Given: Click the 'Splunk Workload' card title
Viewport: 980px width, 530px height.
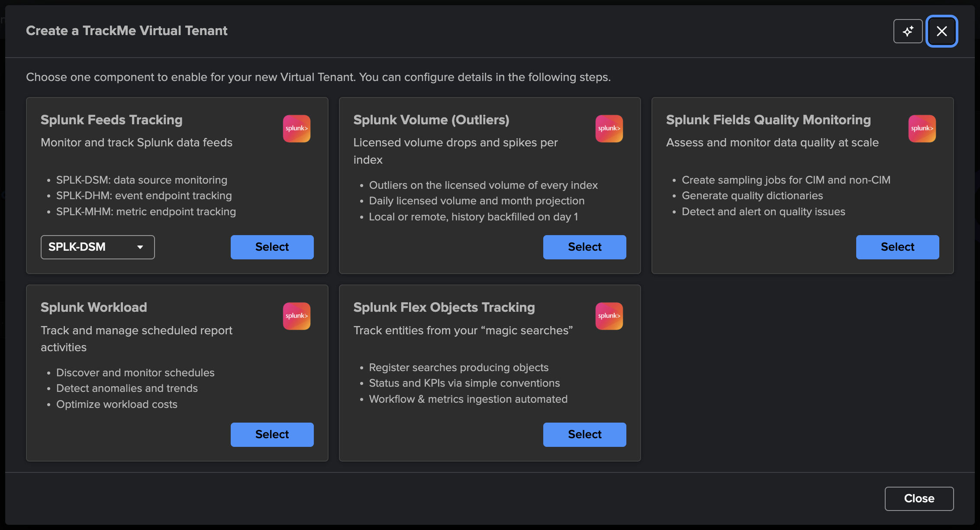Looking at the screenshot, I should [x=94, y=307].
